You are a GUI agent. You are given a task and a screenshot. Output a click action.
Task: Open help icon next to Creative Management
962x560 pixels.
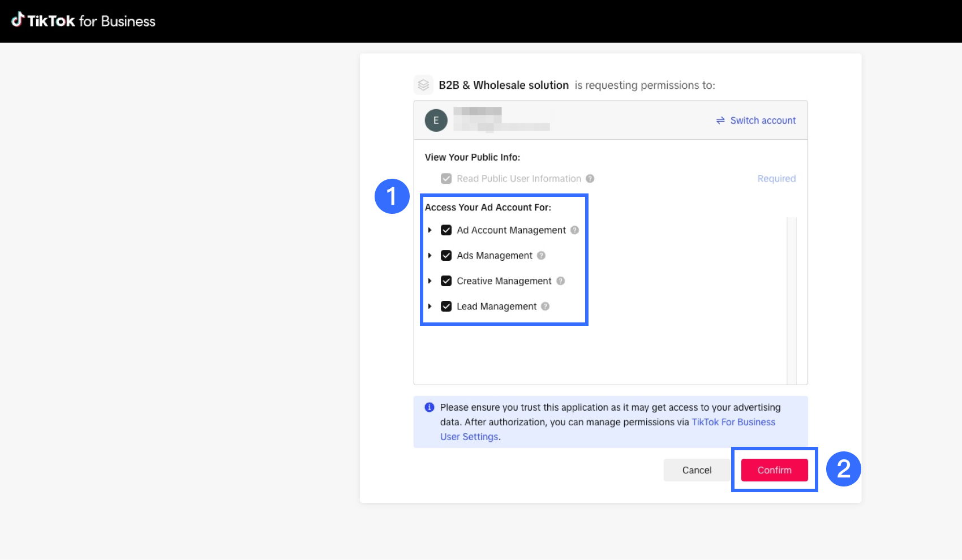(561, 281)
